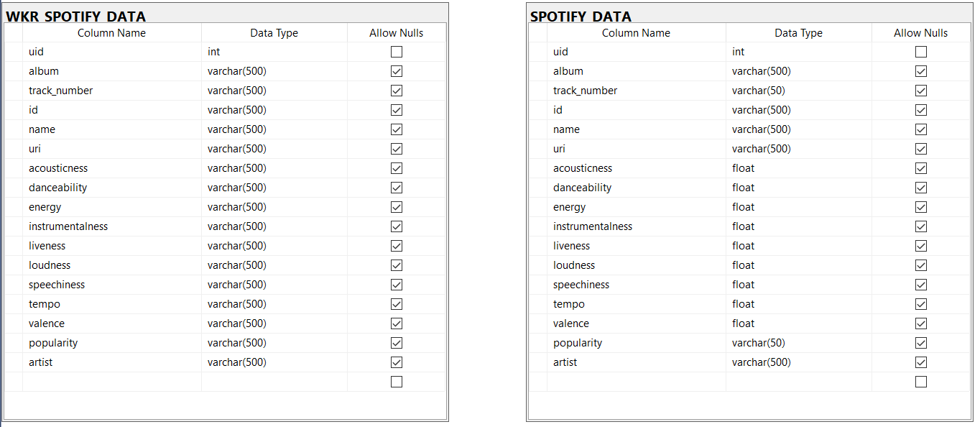Click the row selector for acousticness in WKR table

point(12,167)
